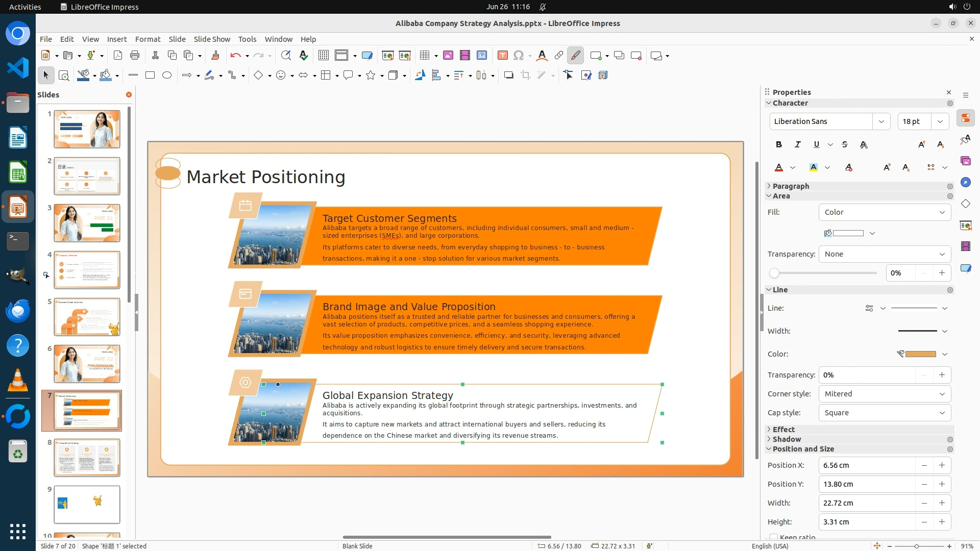The width and height of the screenshot is (980, 551).
Task: Open the Format menu
Action: click(x=148, y=39)
